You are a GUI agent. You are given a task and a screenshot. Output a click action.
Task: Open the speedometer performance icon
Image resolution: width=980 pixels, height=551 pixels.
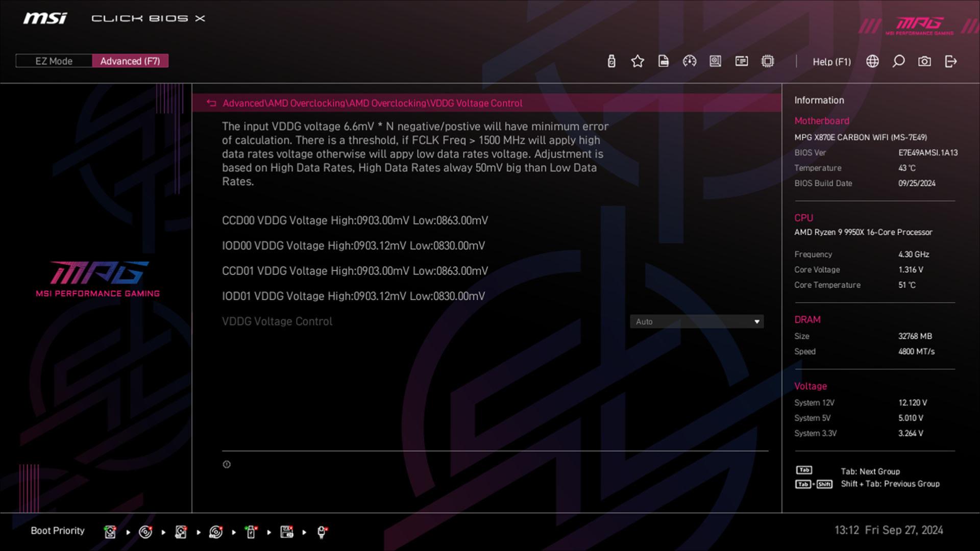[690, 62]
